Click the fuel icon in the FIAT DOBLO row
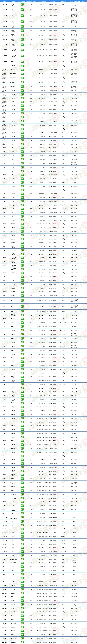Viewport: 87px width, 644px height. coord(22,243)
